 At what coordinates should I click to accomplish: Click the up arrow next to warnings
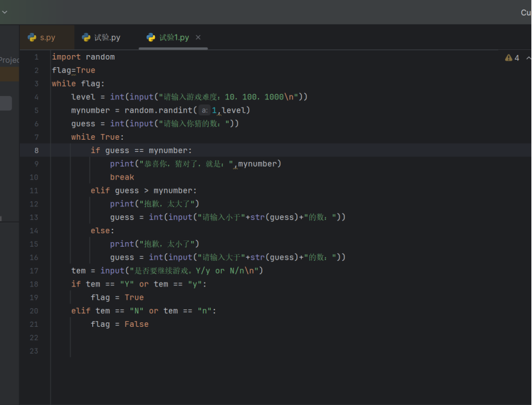(527, 58)
